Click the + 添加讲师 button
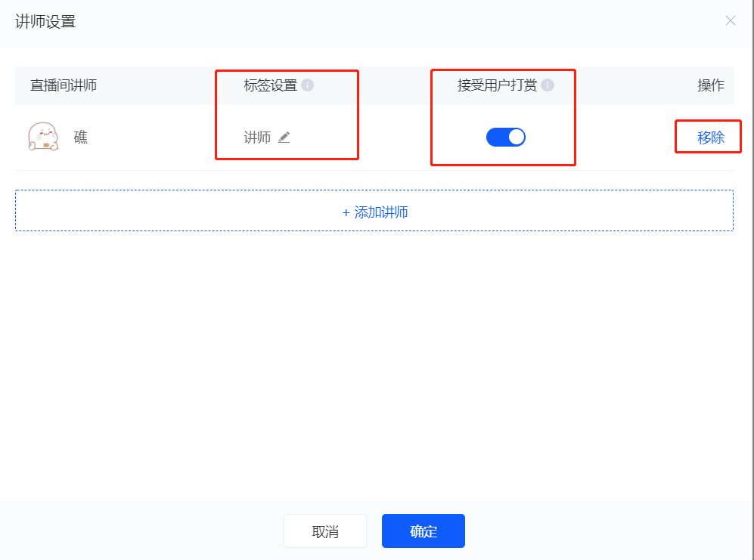The width and height of the screenshot is (754, 560). [x=374, y=211]
